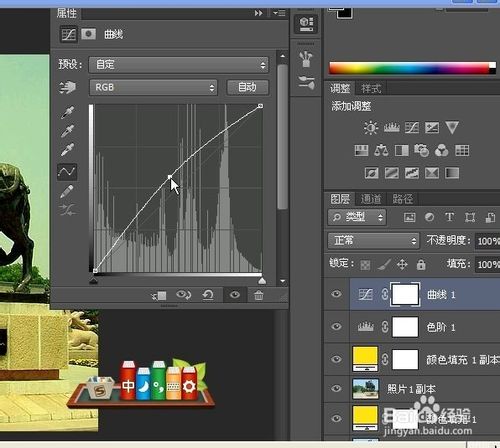500x448 pixels.
Task: Switch to the 调整 tab
Action: [x=340, y=89]
